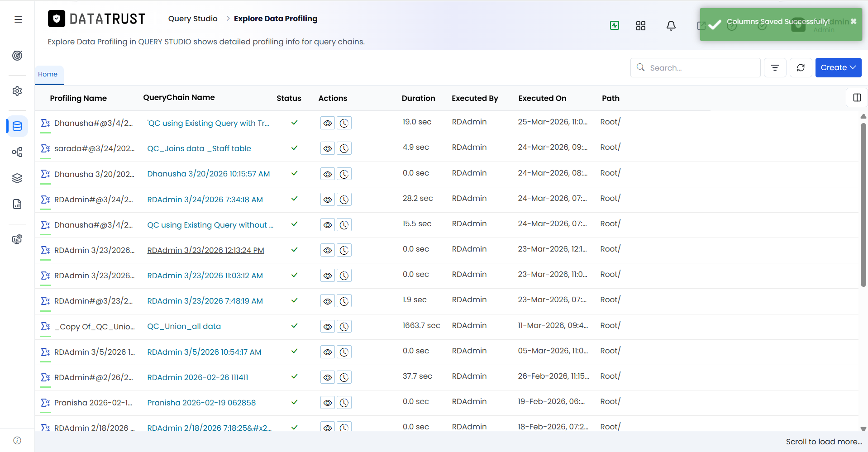The height and width of the screenshot is (452, 868).
Task: Open the layers stack sidebar icon
Action: (x=17, y=178)
